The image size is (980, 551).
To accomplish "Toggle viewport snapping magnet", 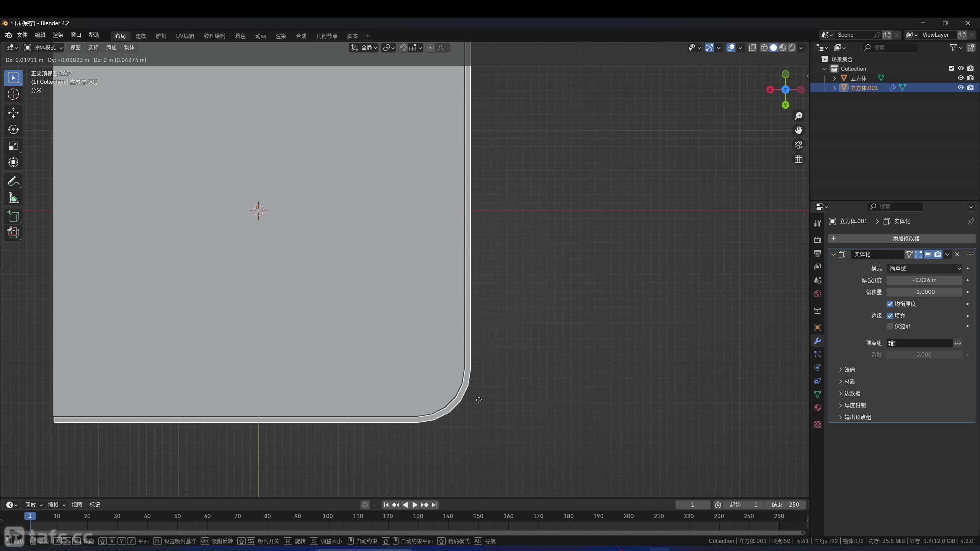I will point(403,48).
